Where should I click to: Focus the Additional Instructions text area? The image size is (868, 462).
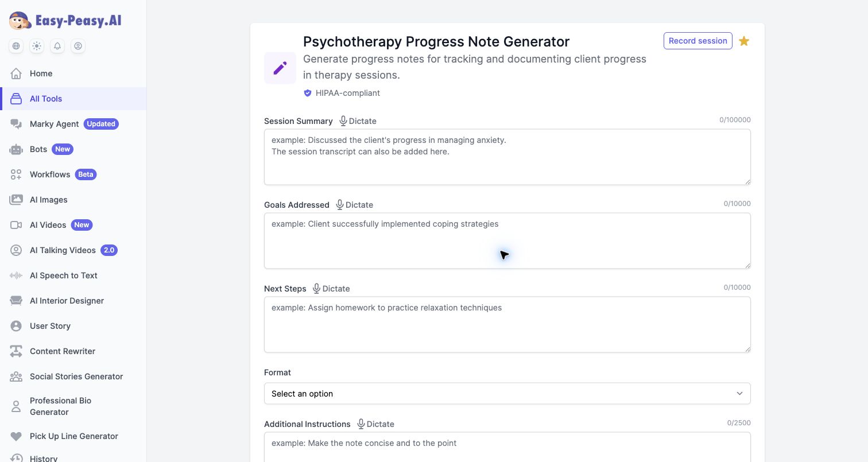[x=507, y=447]
